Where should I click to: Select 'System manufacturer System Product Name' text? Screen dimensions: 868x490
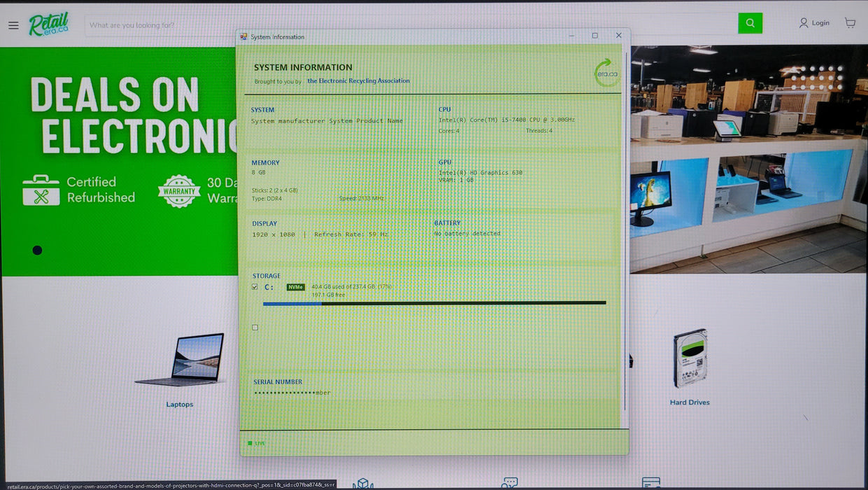click(x=327, y=121)
